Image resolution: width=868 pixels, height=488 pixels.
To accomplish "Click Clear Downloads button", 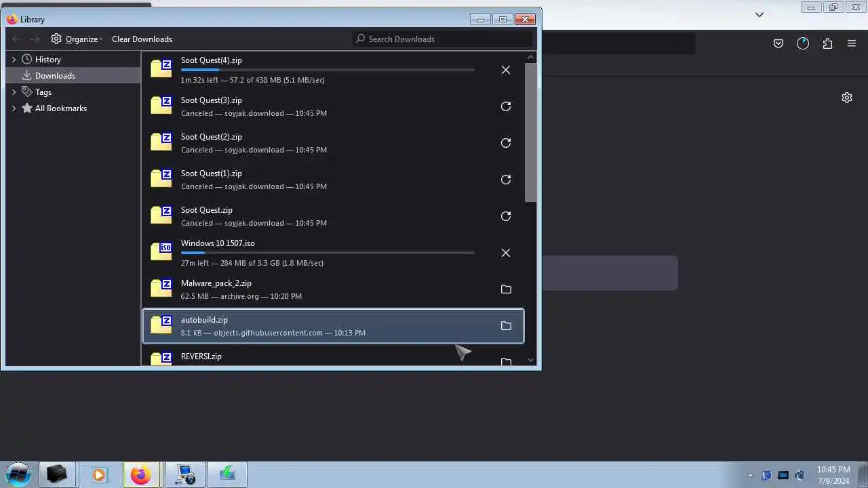I will pyautogui.click(x=142, y=39).
